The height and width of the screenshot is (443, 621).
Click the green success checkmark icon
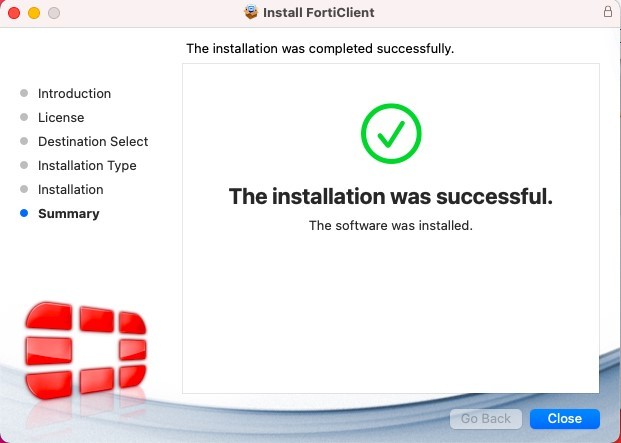point(391,133)
